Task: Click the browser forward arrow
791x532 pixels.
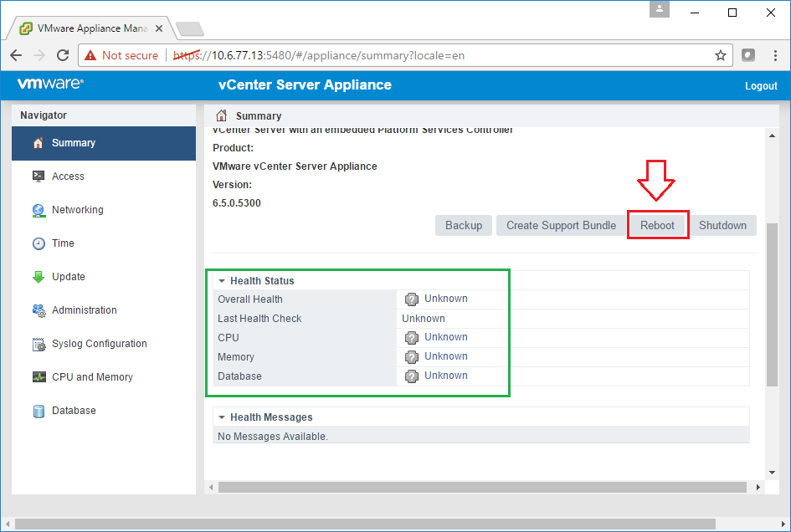Action: [39, 55]
